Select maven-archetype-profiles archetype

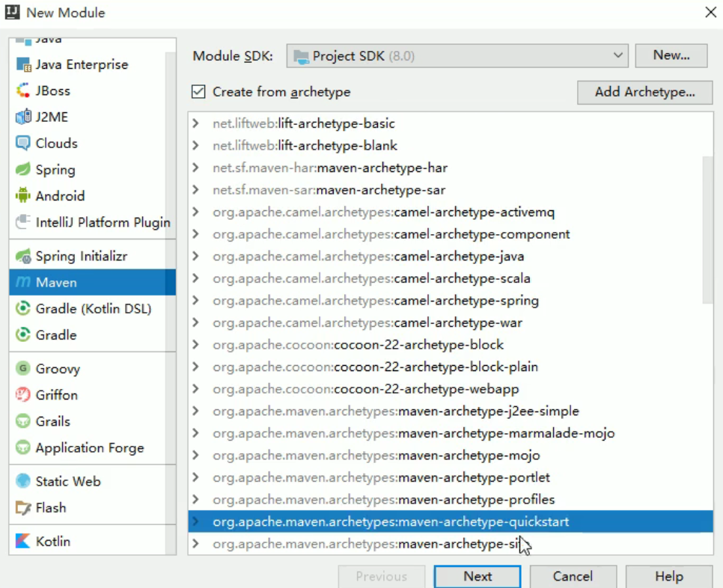451,499
